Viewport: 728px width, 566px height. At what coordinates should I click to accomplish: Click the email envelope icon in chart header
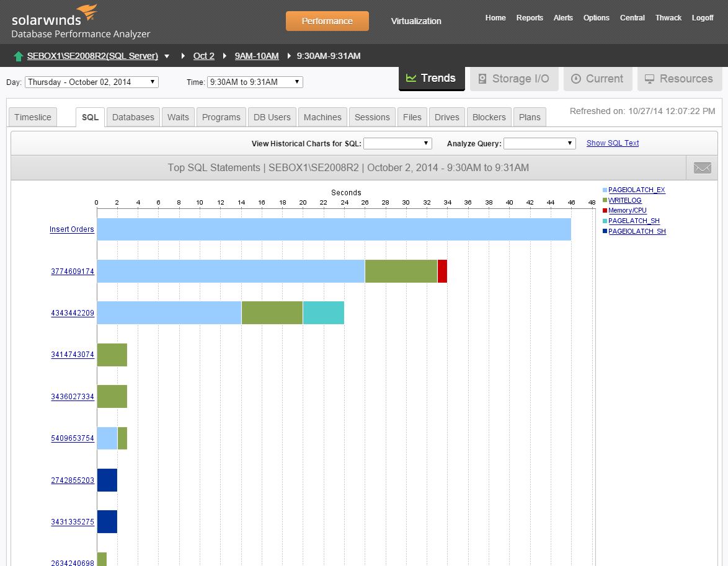pos(702,167)
